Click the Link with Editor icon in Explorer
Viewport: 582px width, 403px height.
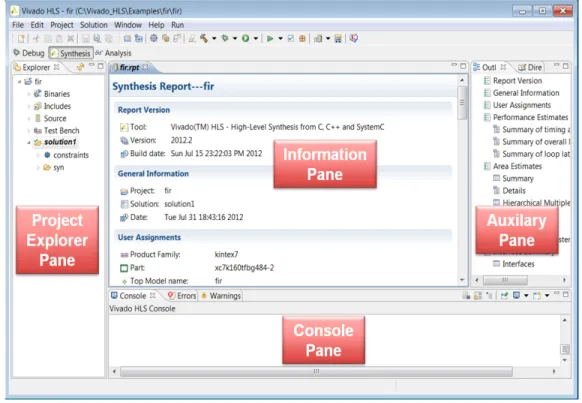point(80,67)
